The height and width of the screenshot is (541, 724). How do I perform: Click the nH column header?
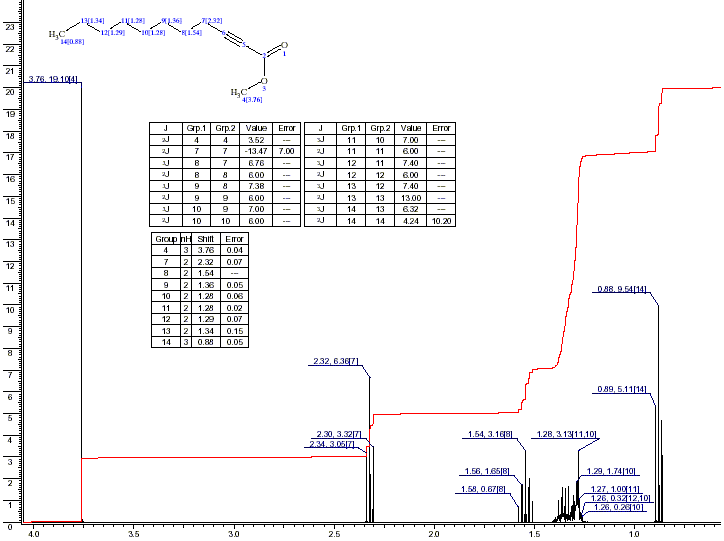[186, 239]
